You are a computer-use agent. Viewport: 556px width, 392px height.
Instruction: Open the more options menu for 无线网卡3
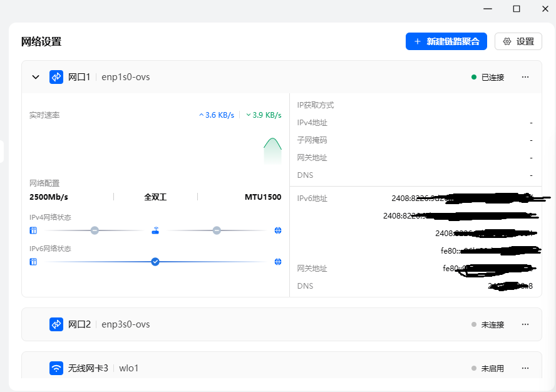point(525,368)
